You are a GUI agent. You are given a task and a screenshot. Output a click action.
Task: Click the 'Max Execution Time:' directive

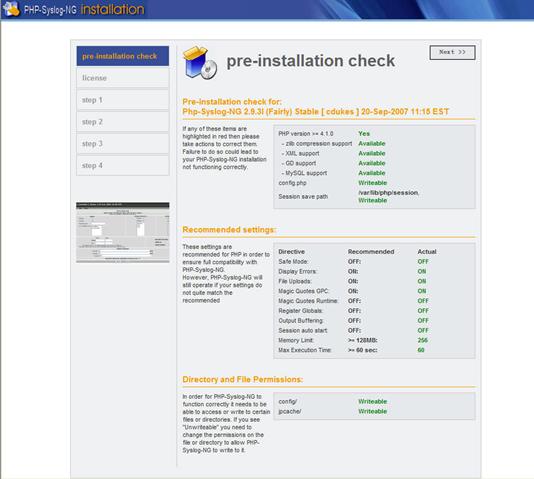(x=305, y=350)
